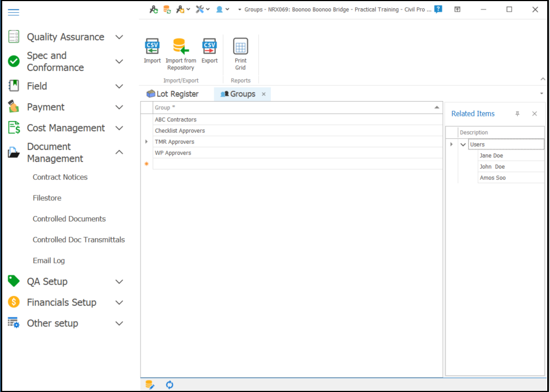This screenshot has width=550, height=392.
Task: Open the Print Grid report
Action: pyautogui.click(x=240, y=47)
